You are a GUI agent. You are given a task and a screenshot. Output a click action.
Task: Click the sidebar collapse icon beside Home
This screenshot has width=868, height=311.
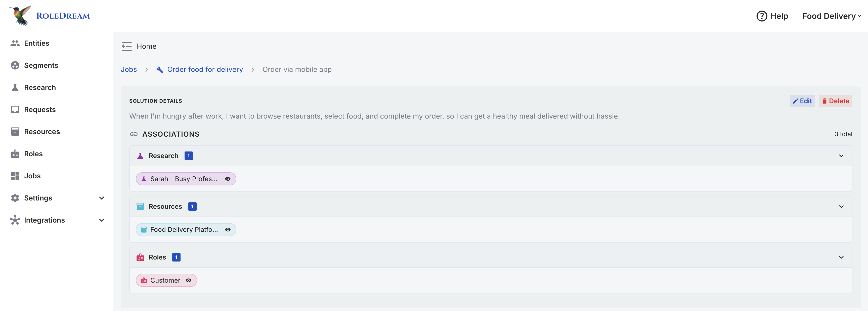126,46
